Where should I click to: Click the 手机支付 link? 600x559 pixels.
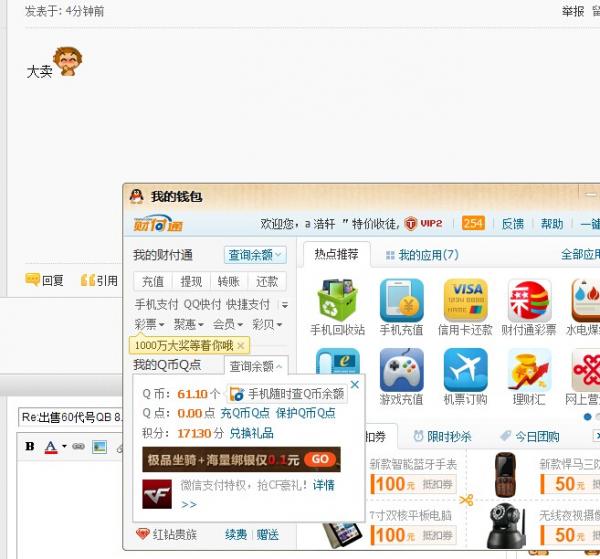[x=157, y=305]
